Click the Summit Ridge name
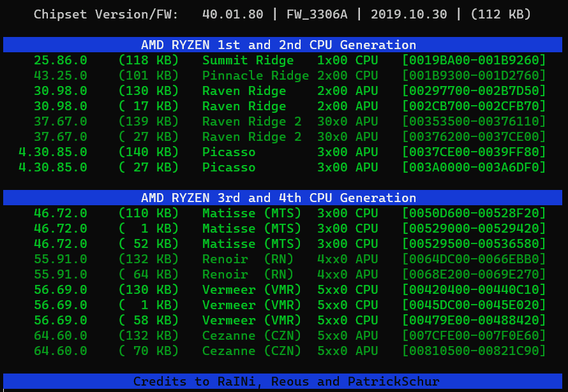The image size is (568, 392). (248, 60)
